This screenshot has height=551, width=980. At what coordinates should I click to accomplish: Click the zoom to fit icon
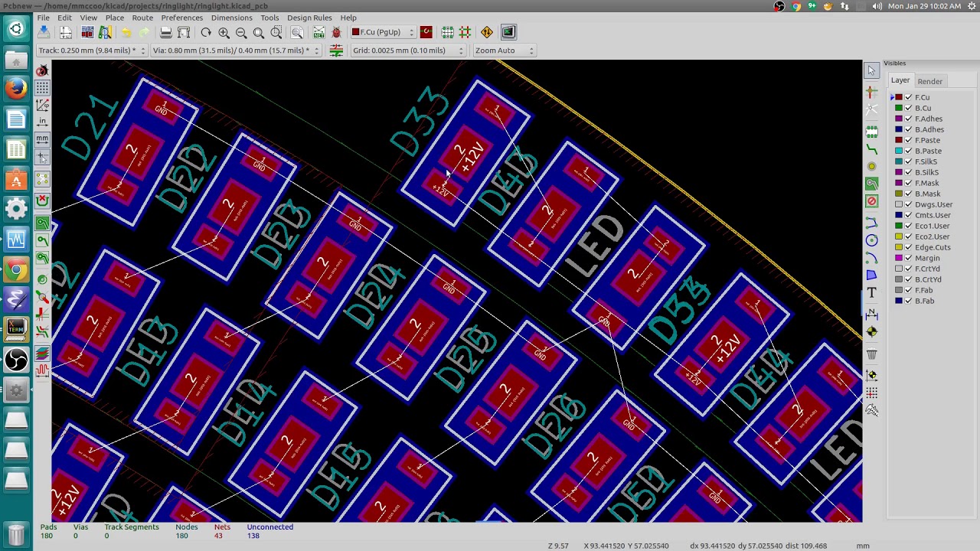259,32
